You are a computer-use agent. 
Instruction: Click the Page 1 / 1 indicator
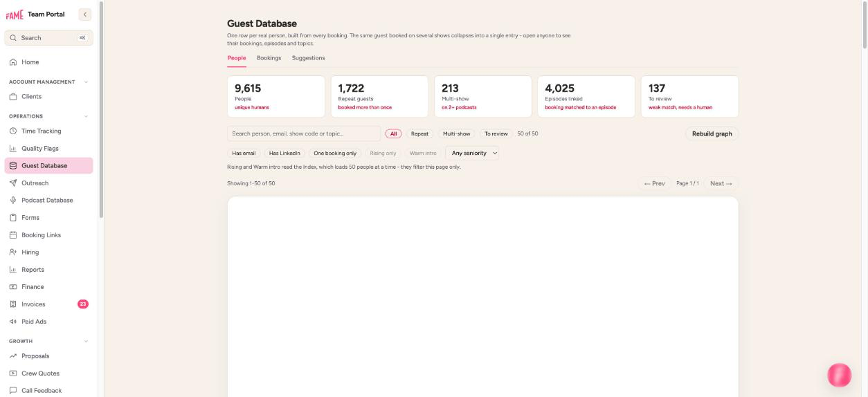pos(687,184)
